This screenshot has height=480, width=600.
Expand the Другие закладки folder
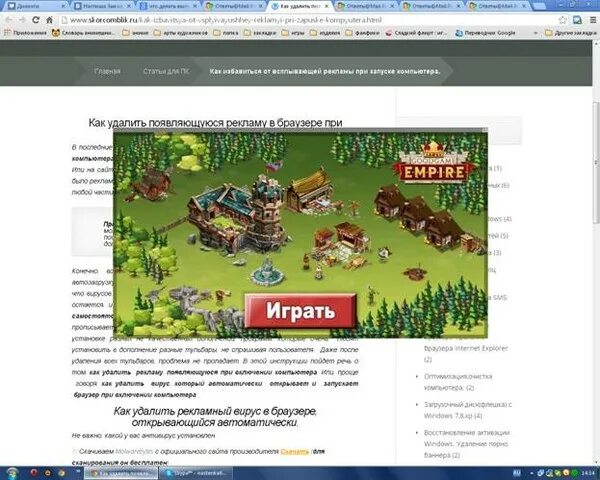[571, 33]
